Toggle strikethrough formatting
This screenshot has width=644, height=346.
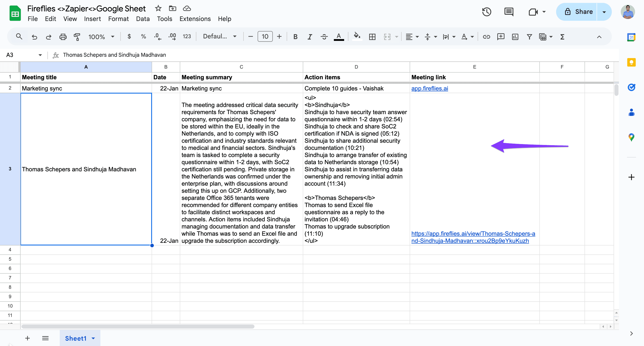coord(324,37)
